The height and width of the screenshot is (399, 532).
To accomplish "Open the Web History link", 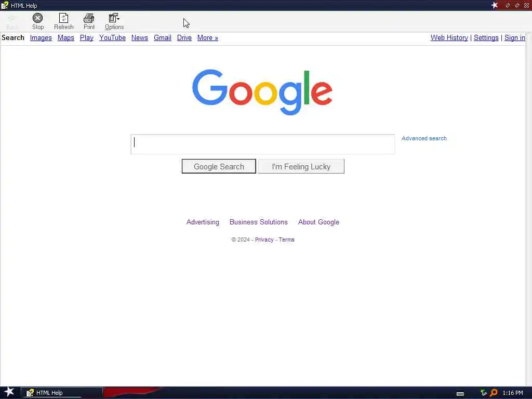I will click(x=449, y=37).
